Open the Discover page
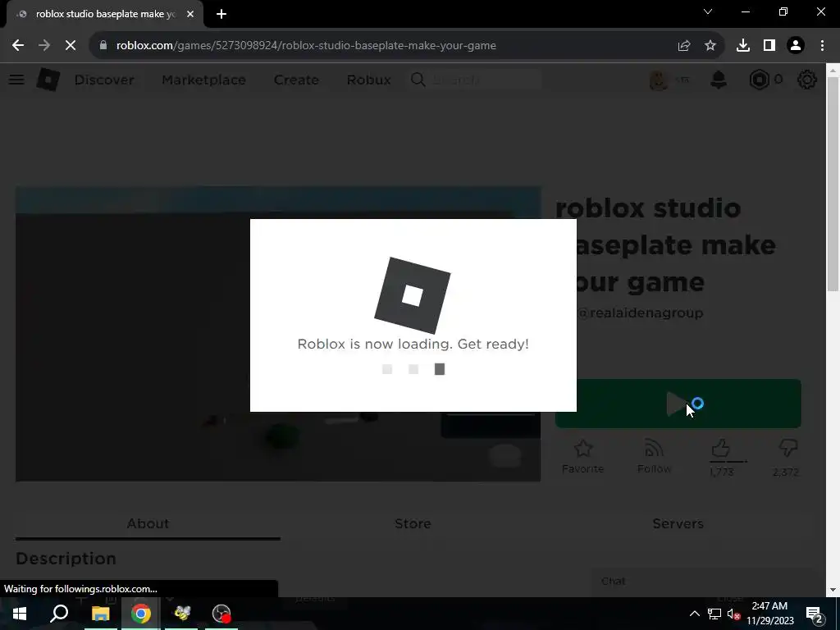The width and height of the screenshot is (840, 630). [104, 80]
